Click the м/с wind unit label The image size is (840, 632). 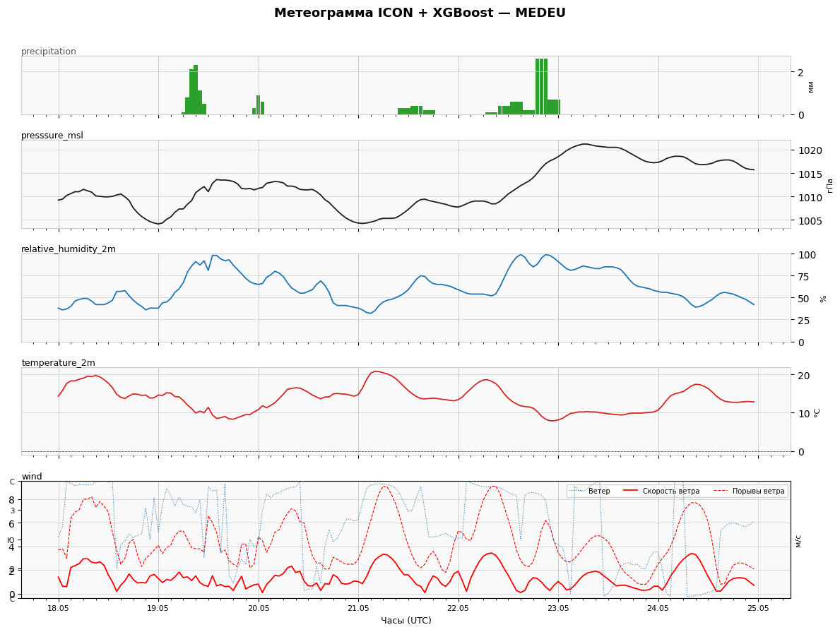click(798, 540)
